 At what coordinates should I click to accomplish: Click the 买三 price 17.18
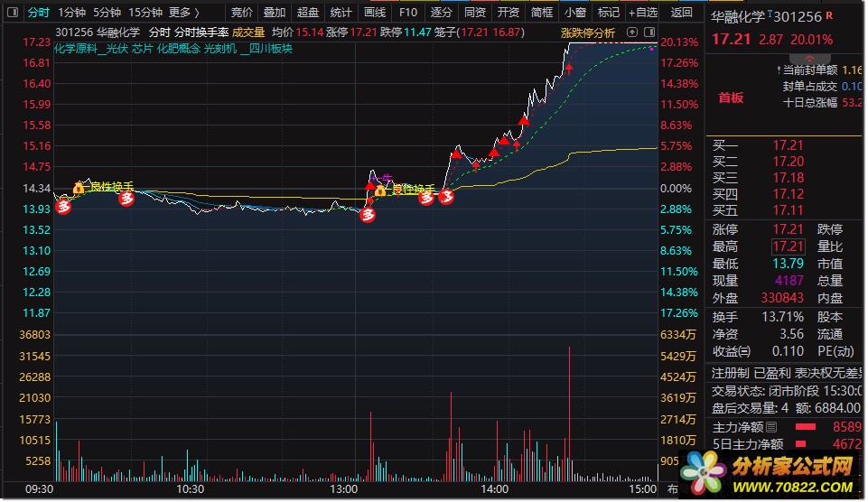788,178
